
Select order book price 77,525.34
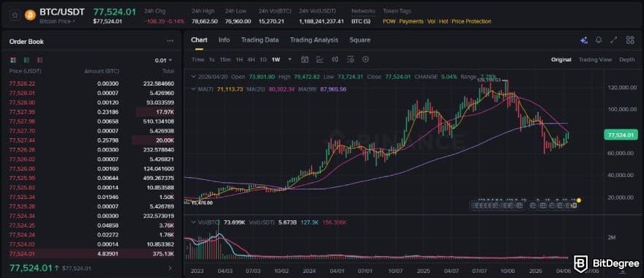[21, 197]
